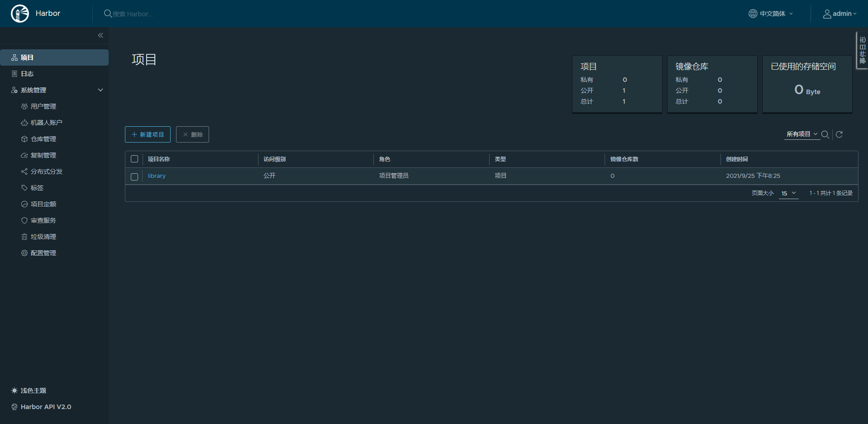Click the 项目 sidebar icon
Image resolution: width=868 pixels, height=424 pixels.
(x=14, y=57)
